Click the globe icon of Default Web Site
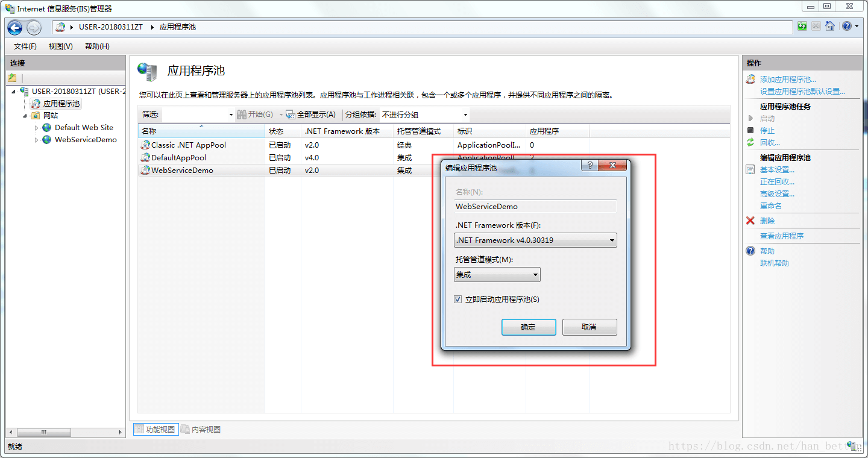The height and width of the screenshot is (458, 868). coord(46,128)
